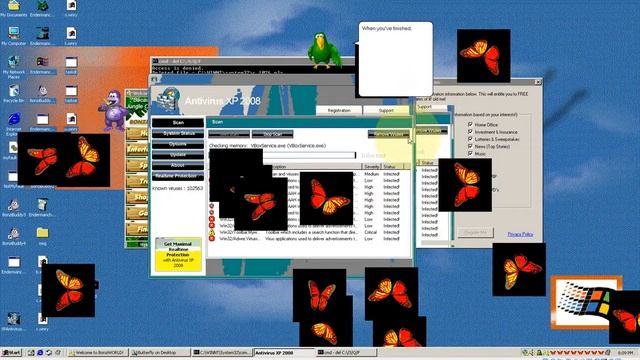The image size is (640, 360).
Task: Toggle the Lotteries & Sweepstakes checkbox
Action: (x=470, y=139)
